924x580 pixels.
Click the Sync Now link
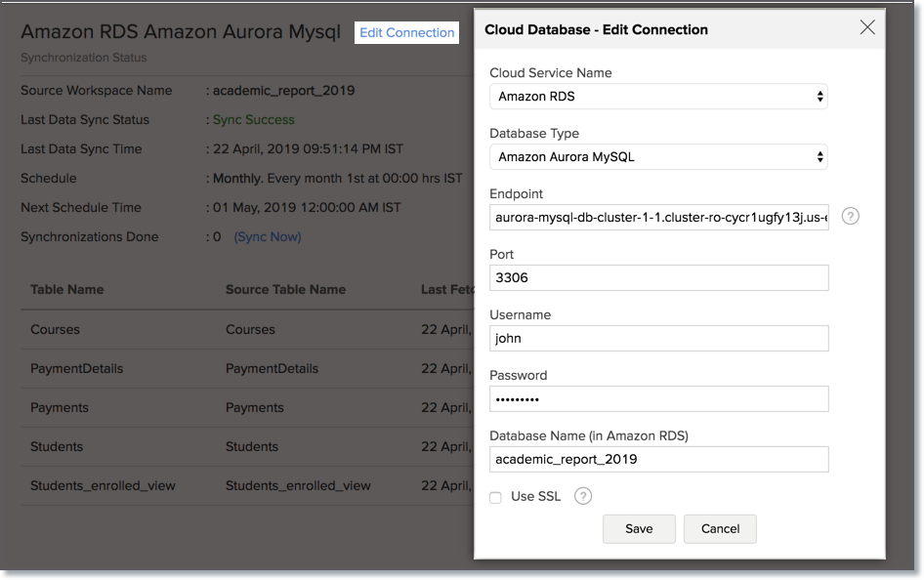click(x=268, y=236)
